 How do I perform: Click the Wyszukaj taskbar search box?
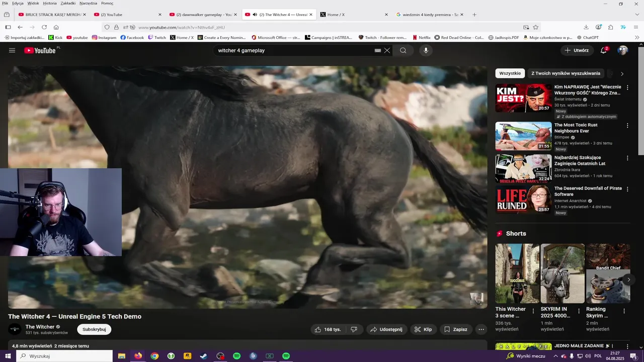[64, 356]
